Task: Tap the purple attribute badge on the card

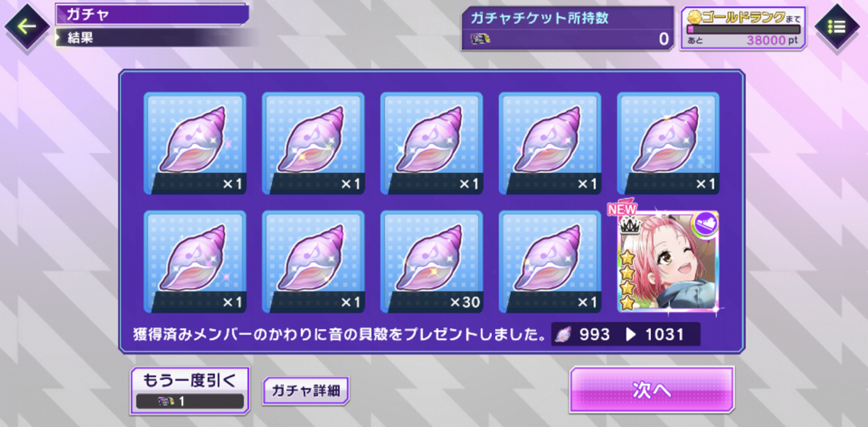Action: (x=704, y=225)
